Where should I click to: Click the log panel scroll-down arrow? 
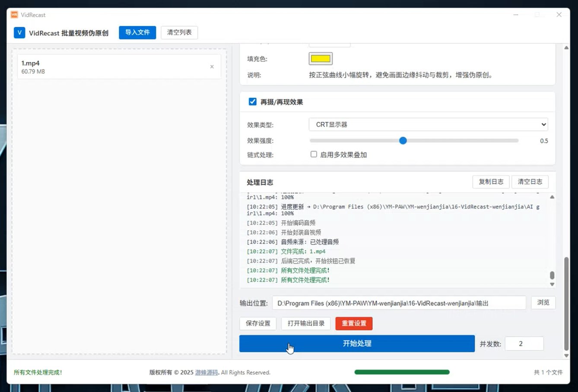point(552,284)
